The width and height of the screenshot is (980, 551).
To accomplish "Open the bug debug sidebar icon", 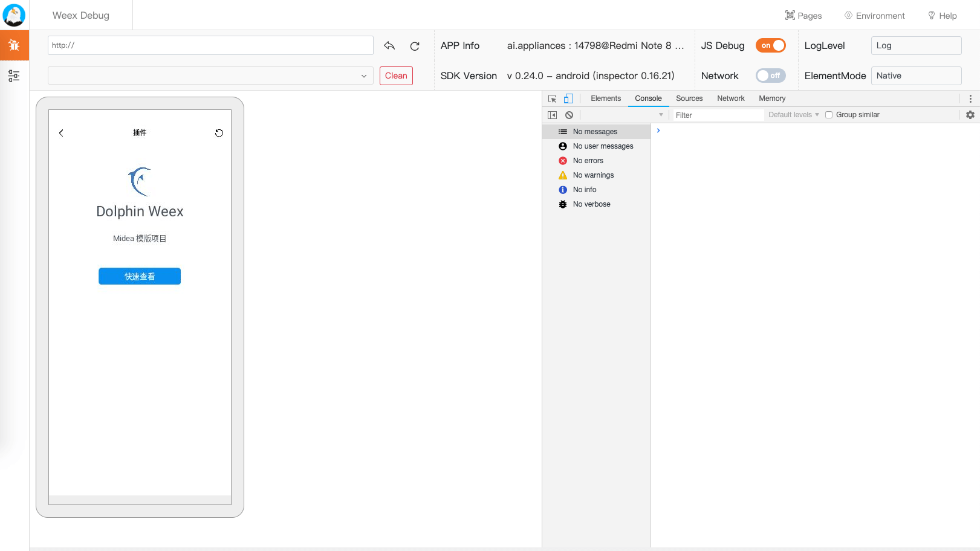I will tap(14, 45).
